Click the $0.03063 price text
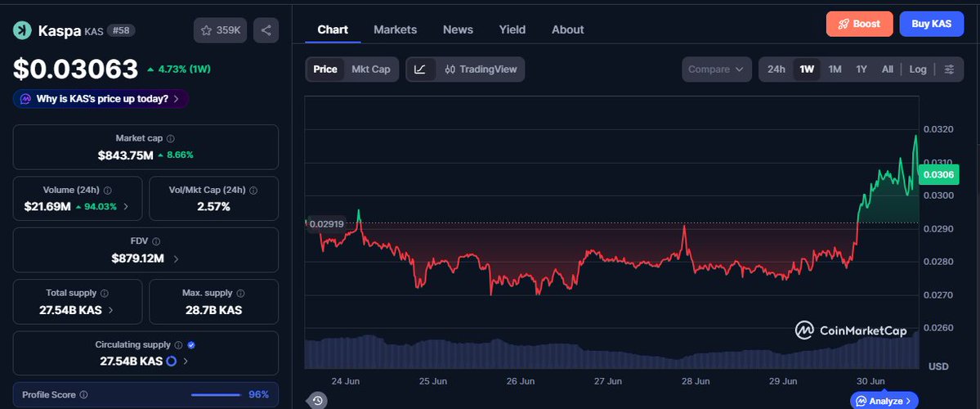 [x=76, y=69]
